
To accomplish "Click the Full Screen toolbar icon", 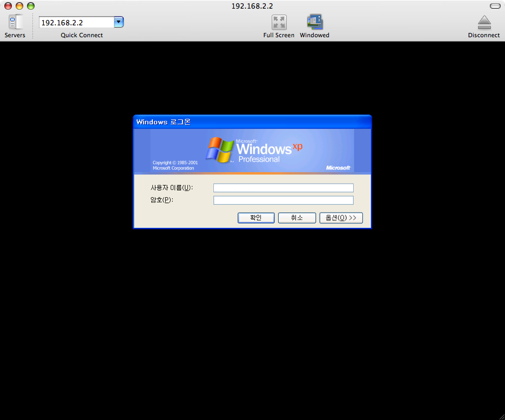I will click(x=279, y=22).
